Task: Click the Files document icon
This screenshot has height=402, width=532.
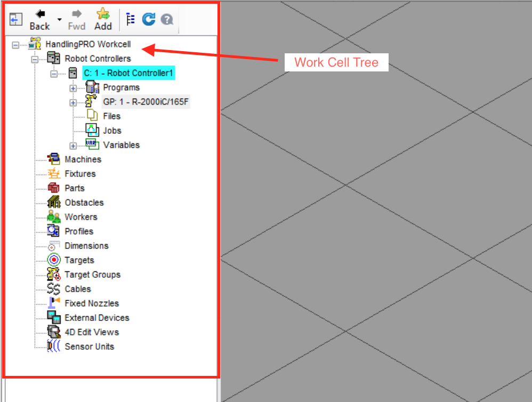Action: pos(92,115)
